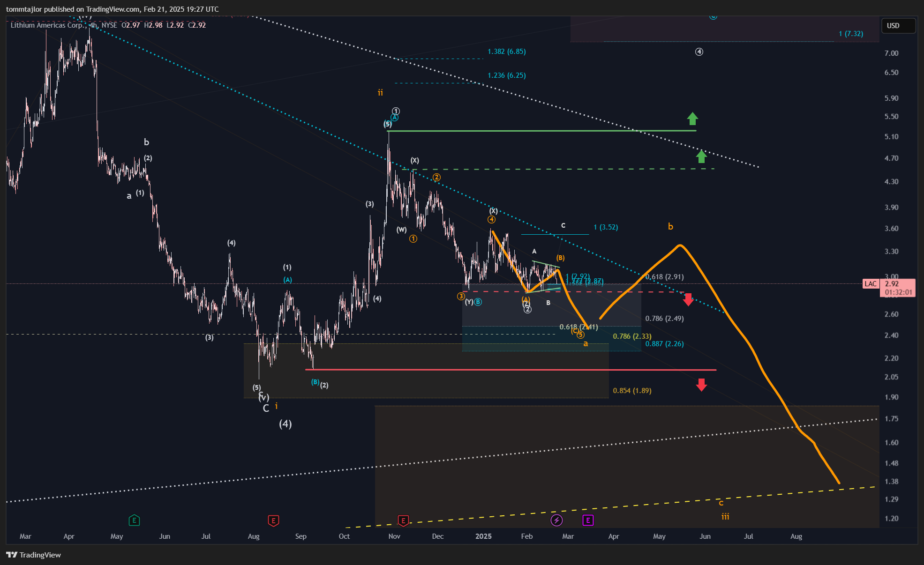Click the Dec label on the time axis
The height and width of the screenshot is (565, 924).
pos(438,536)
